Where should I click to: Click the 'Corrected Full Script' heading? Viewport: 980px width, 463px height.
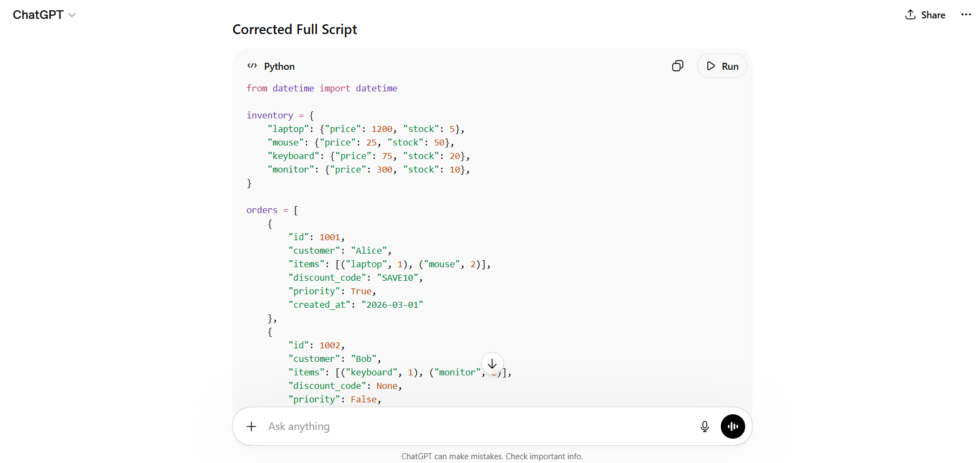tap(295, 29)
